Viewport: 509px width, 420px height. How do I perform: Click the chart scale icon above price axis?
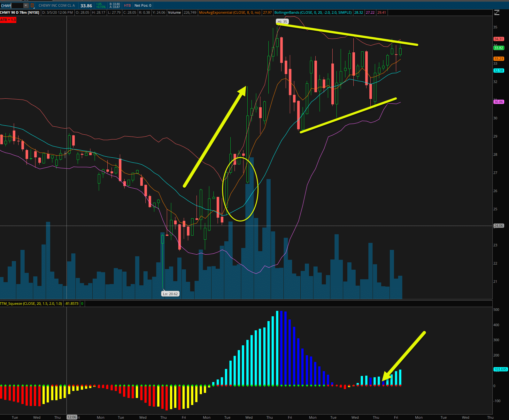[x=497, y=12]
